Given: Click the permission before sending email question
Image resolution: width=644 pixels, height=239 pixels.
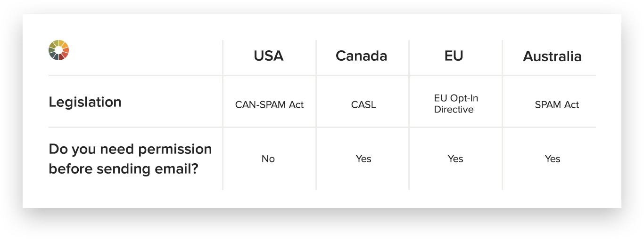Looking at the screenshot, I should 130,159.
